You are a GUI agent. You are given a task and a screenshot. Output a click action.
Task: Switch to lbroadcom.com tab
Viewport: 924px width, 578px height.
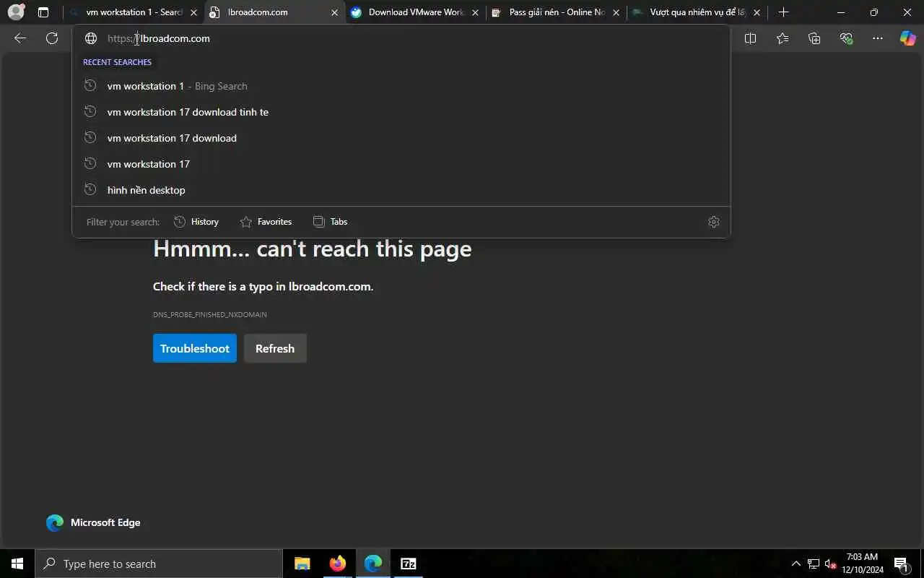[x=274, y=12]
